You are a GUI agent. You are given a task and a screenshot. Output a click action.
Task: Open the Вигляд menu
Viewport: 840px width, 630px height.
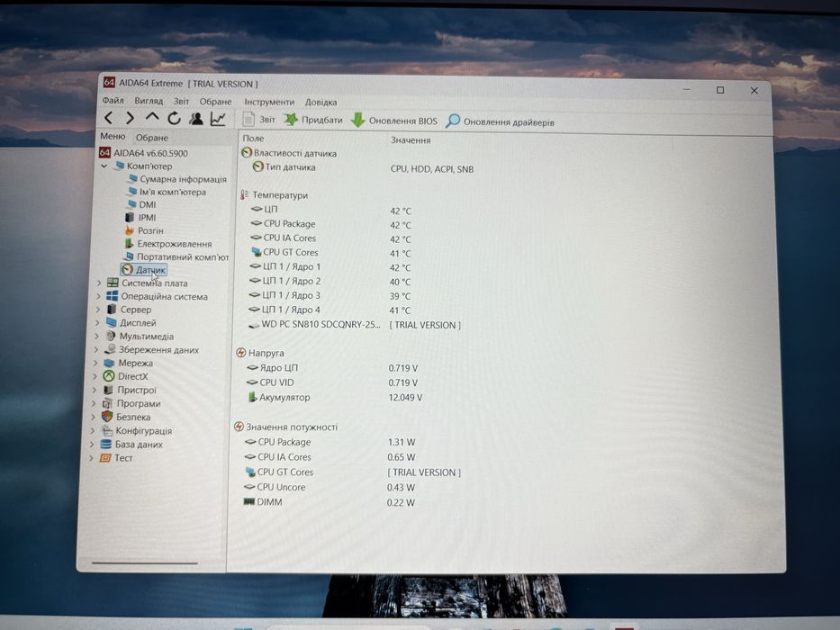[x=149, y=101]
